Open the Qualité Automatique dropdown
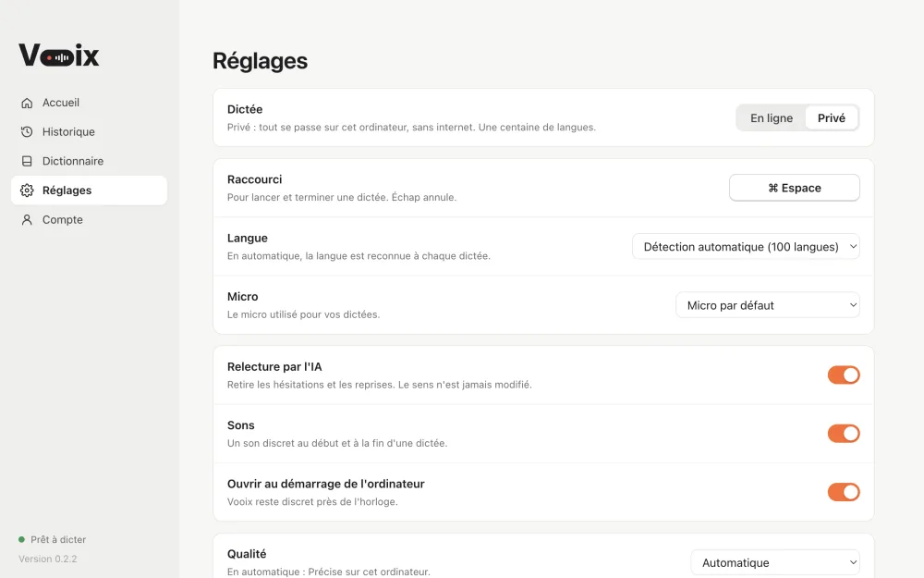The width and height of the screenshot is (924, 578). click(775, 562)
